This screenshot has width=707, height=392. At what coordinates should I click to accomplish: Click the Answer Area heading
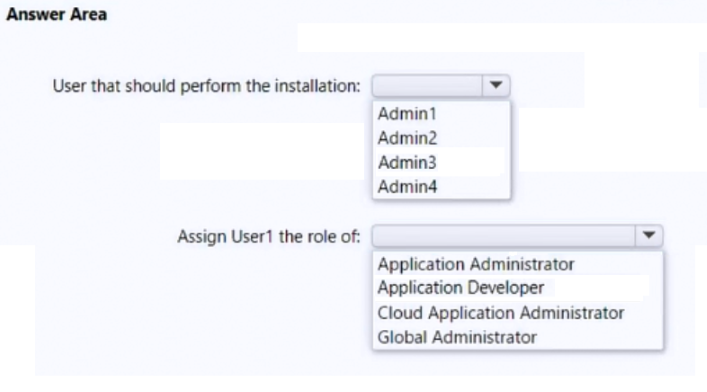coord(57,14)
